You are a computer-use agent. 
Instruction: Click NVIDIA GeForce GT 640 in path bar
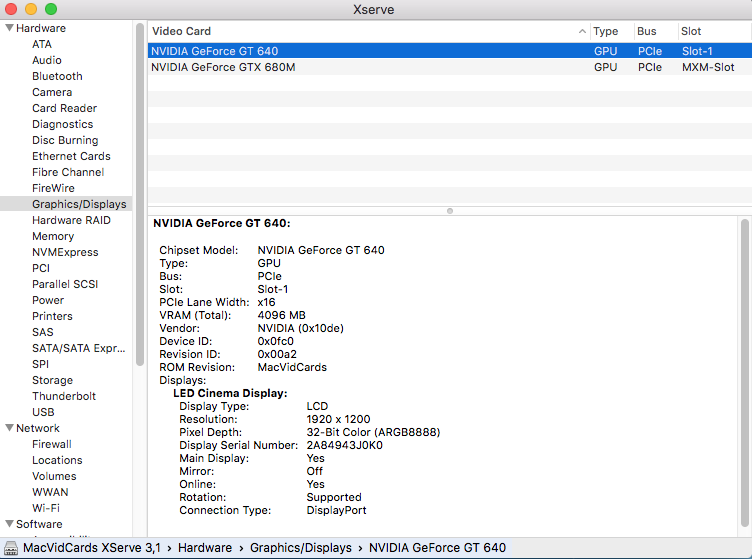pos(437,547)
